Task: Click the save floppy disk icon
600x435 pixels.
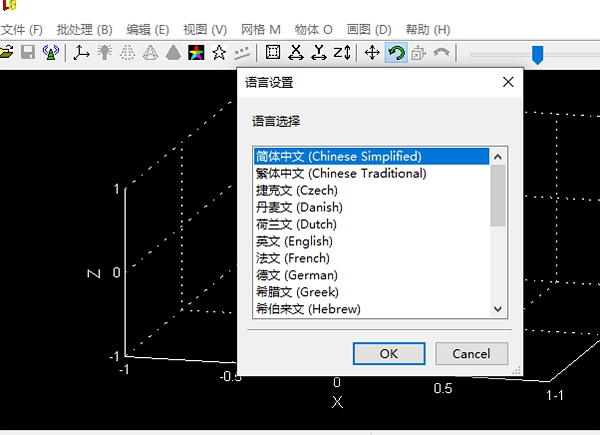Action: pos(28,52)
